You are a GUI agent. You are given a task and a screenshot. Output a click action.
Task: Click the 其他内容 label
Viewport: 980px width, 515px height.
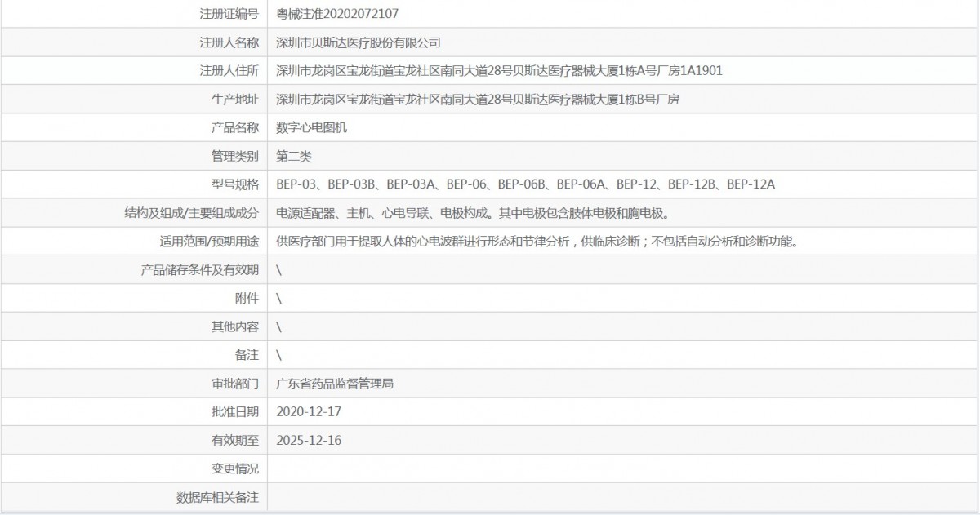point(235,326)
